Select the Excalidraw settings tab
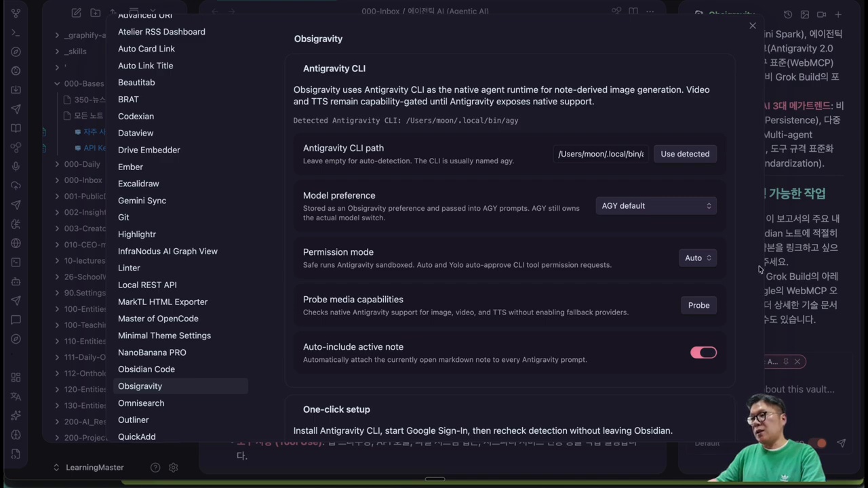Viewport: 868px width, 488px height. (180, 184)
